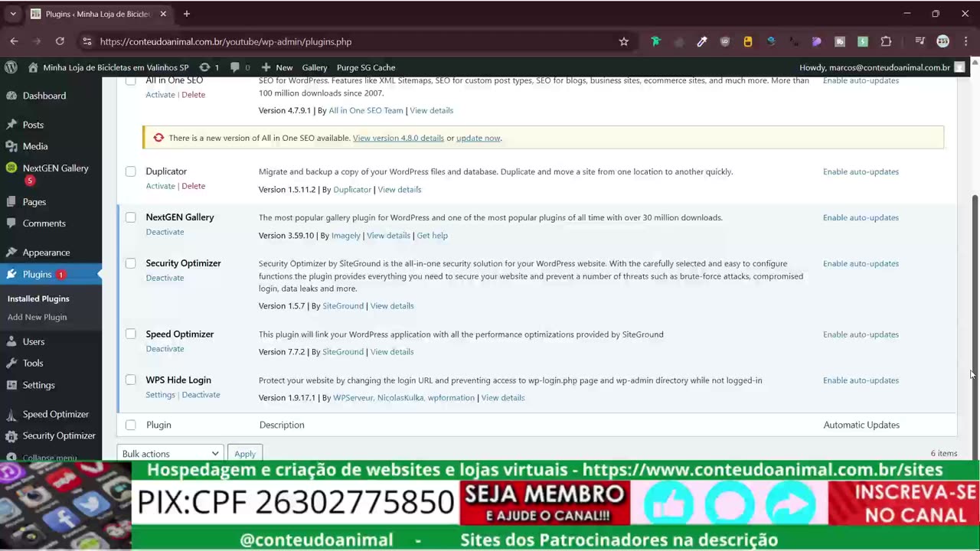
Task: Click View version 4.8.0 details link
Action: 398,138
